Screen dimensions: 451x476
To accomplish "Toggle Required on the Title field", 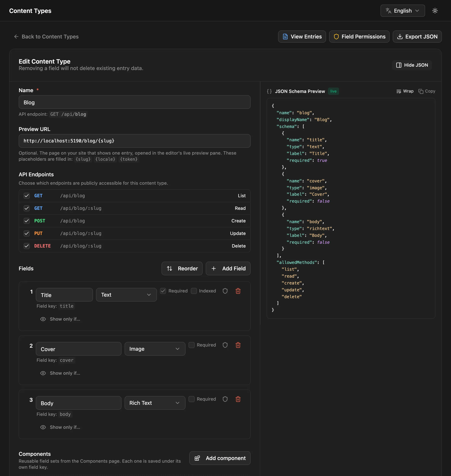I will [163, 291].
